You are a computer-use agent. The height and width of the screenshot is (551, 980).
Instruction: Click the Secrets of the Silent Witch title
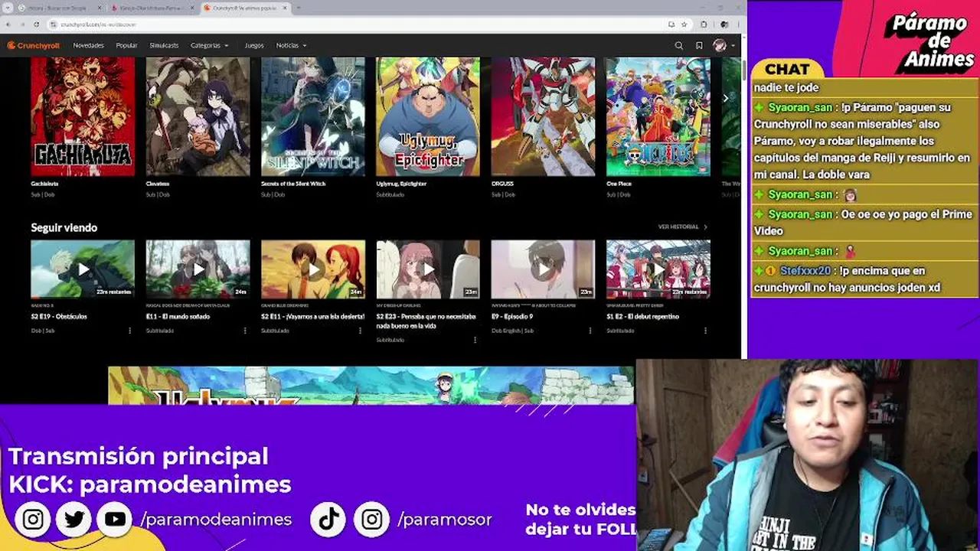(293, 184)
